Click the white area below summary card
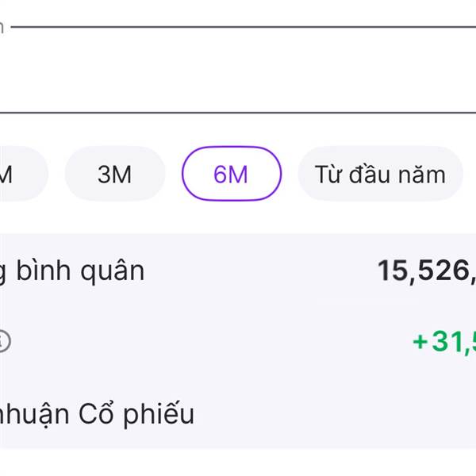 coord(238,464)
